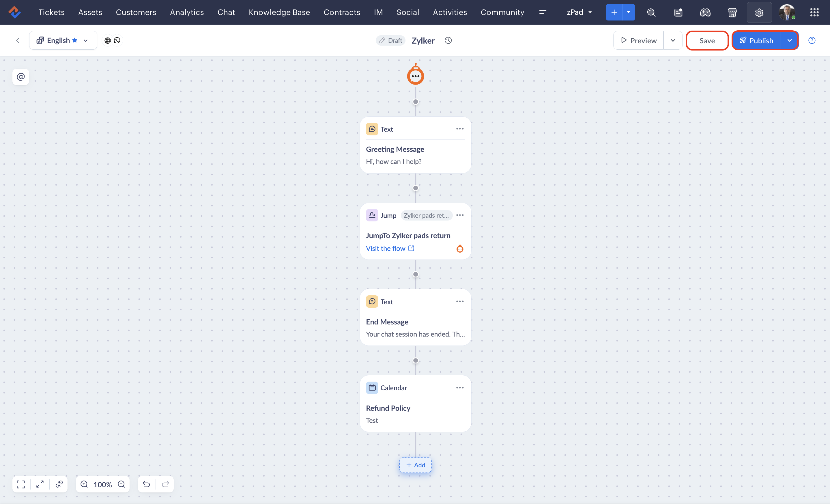Expand the Publish dropdown arrow
830x504 pixels.
point(789,40)
